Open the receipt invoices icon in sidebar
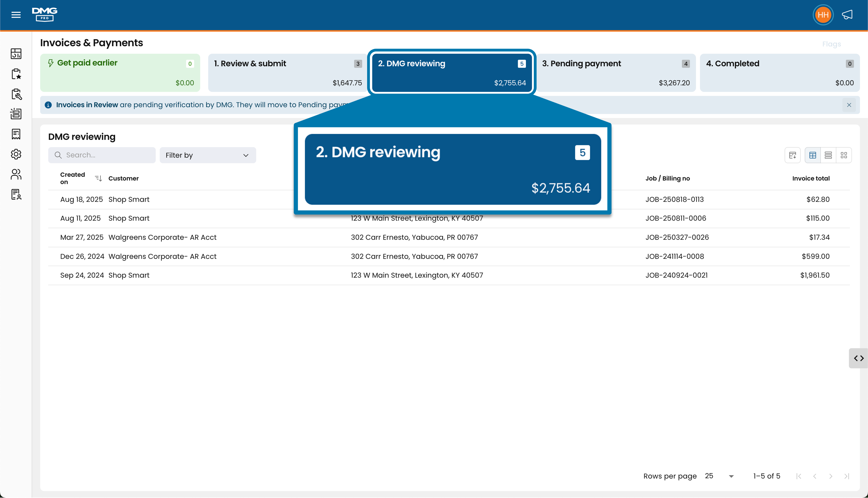 coord(16,134)
